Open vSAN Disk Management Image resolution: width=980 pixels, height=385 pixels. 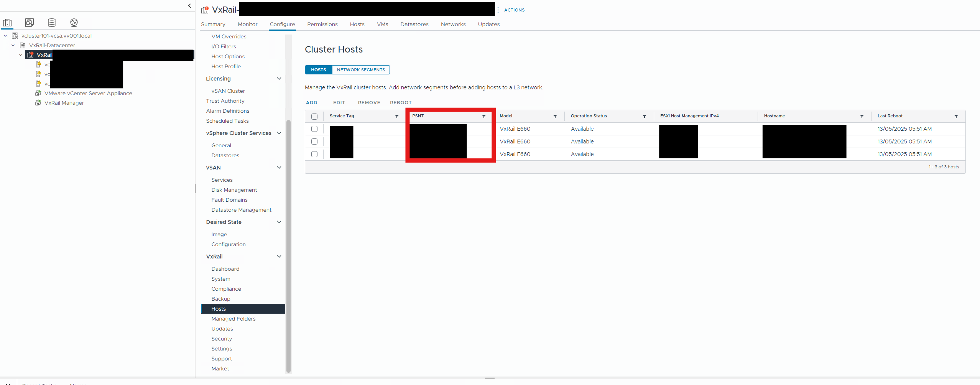(234, 190)
